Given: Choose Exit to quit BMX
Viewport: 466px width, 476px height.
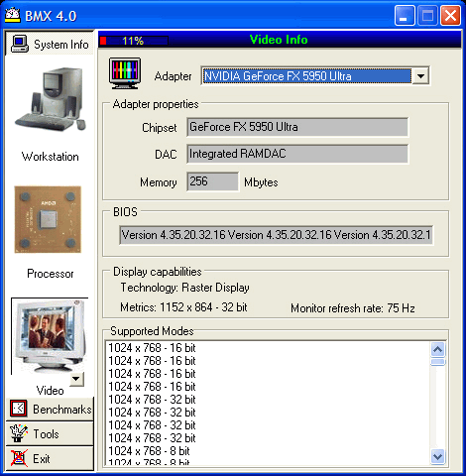Looking at the screenshot, I should pos(50,458).
